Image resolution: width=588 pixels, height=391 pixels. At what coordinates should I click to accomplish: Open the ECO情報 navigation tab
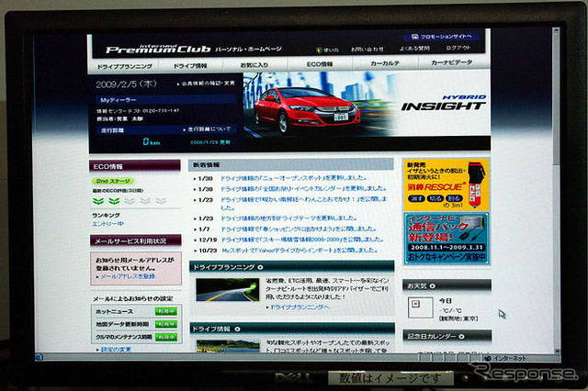[320, 64]
